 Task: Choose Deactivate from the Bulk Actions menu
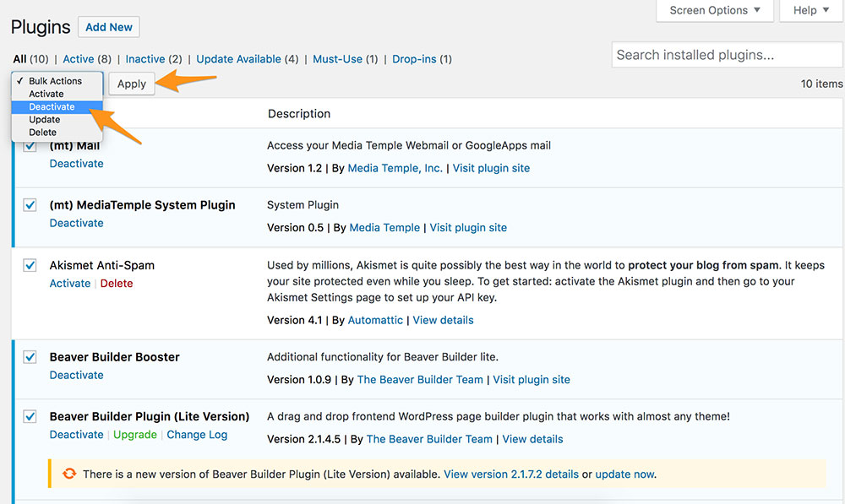52,107
